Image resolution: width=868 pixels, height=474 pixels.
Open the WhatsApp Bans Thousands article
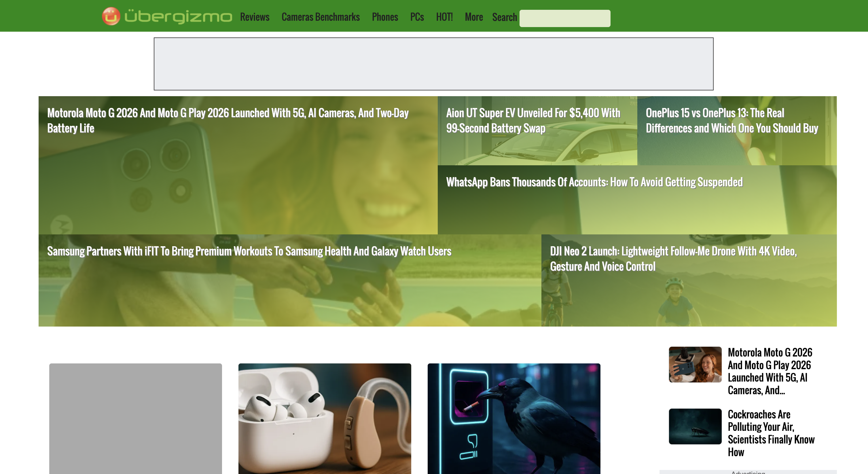pyautogui.click(x=594, y=182)
